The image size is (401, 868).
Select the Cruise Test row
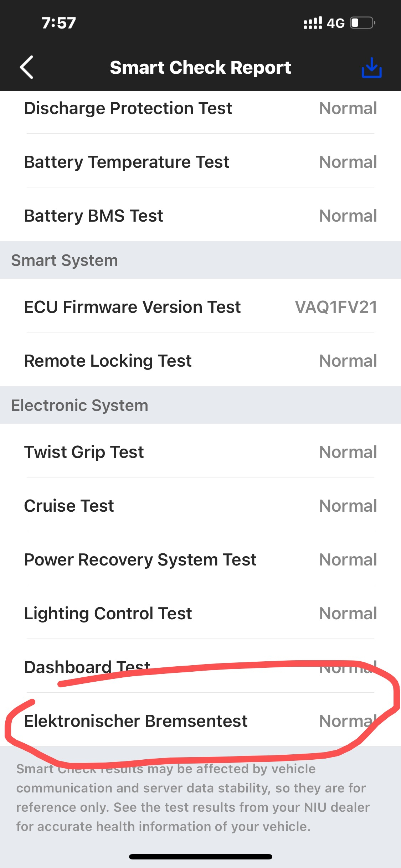point(200,506)
